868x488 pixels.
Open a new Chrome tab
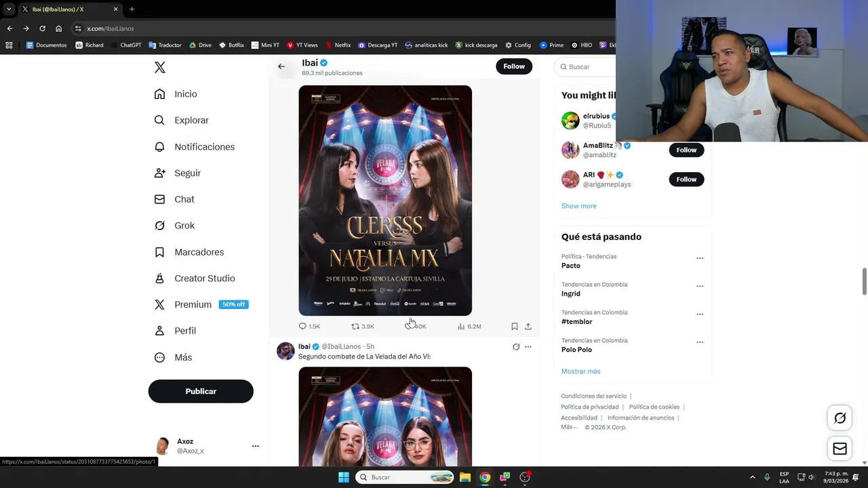click(132, 9)
